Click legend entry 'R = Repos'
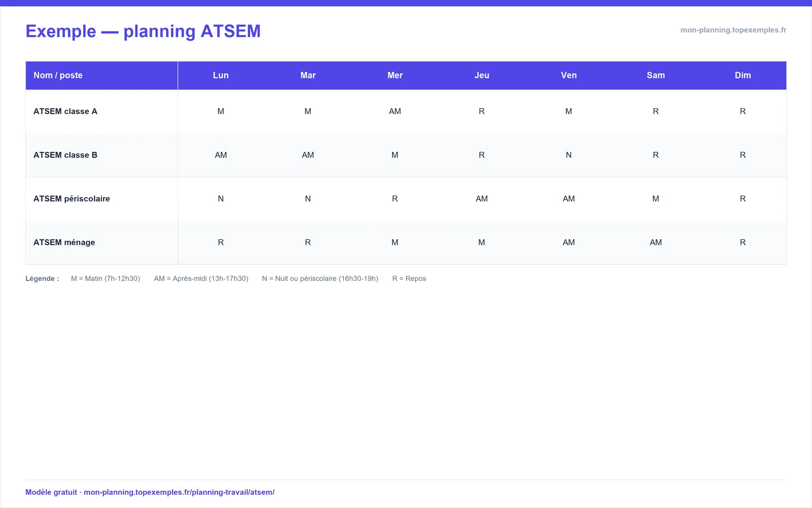The height and width of the screenshot is (508, 812). (x=409, y=278)
